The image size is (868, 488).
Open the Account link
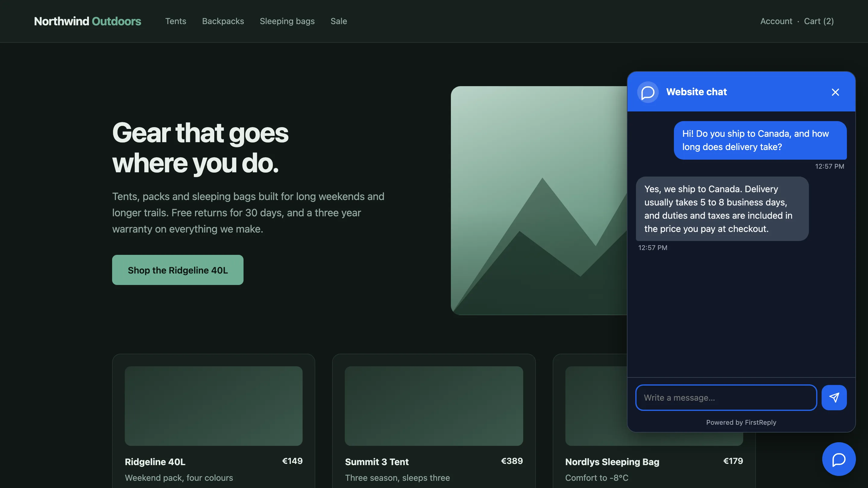tap(776, 21)
